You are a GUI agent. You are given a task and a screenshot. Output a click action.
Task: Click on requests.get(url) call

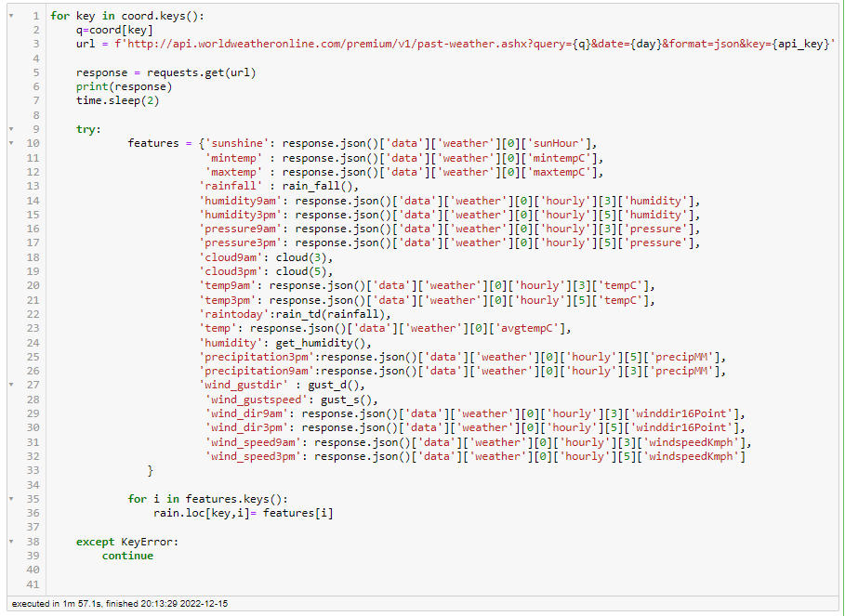[201, 72]
